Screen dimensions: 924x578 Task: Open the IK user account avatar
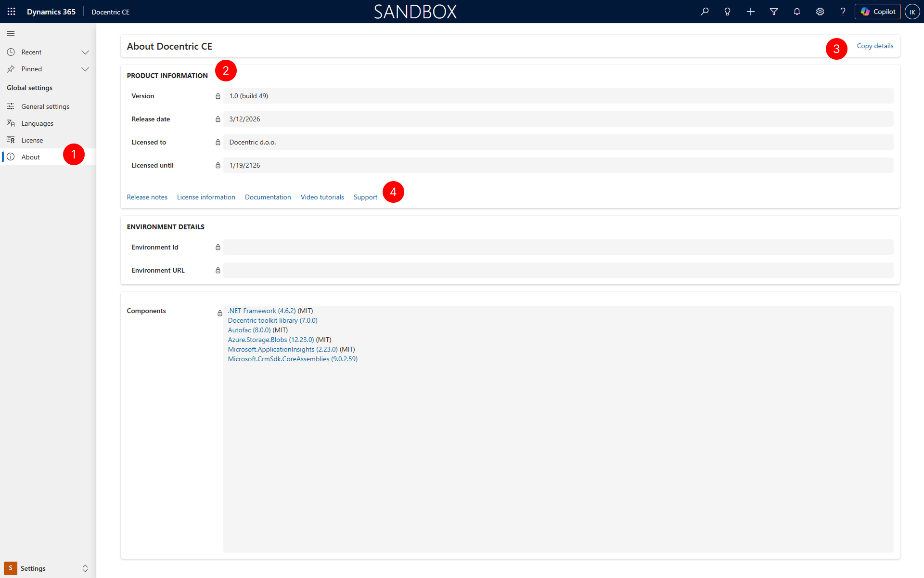(912, 12)
